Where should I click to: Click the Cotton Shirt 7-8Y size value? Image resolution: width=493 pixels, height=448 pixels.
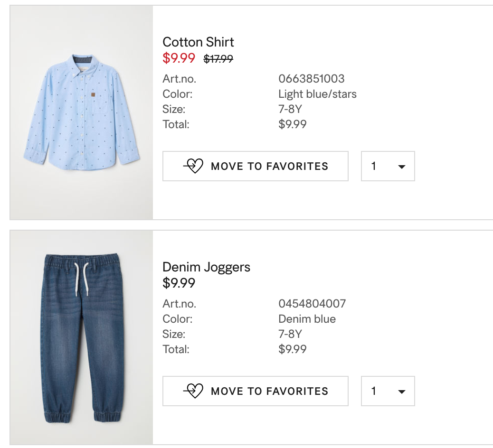(x=290, y=109)
